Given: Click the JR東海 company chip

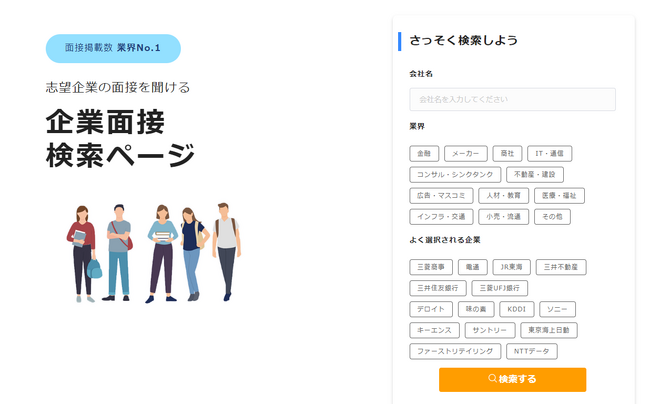Looking at the screenshot, I should pos(512,267).
